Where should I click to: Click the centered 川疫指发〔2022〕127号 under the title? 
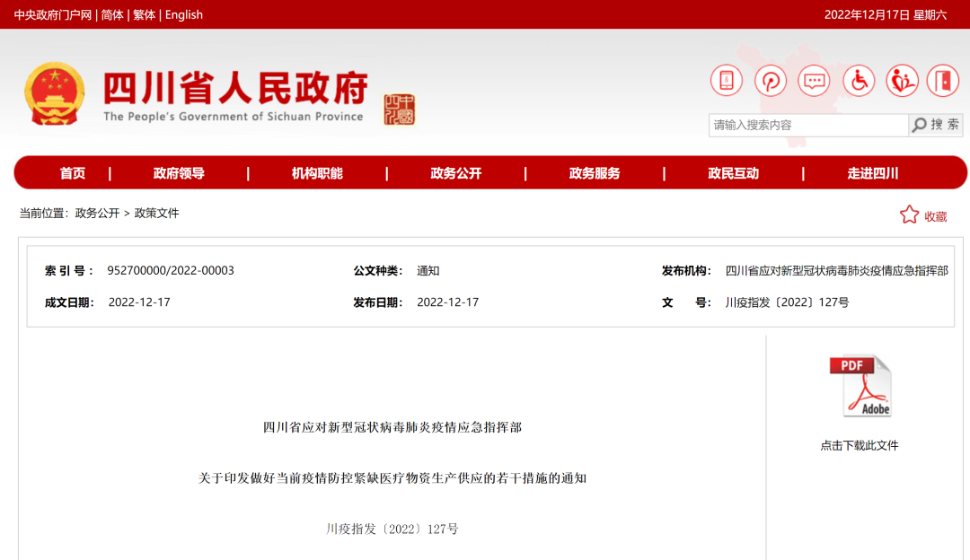[x=392, y=529]
